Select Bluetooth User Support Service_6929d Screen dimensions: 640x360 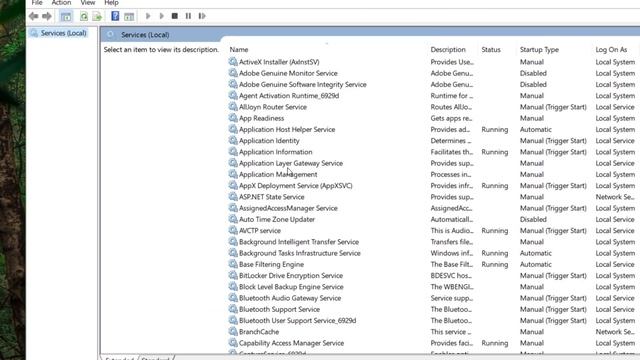(297, 320)
